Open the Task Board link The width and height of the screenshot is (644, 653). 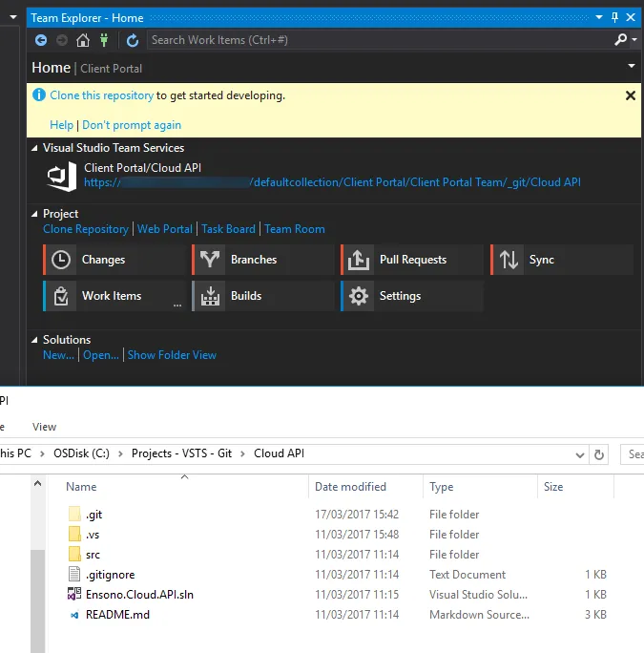coord(228,229)
